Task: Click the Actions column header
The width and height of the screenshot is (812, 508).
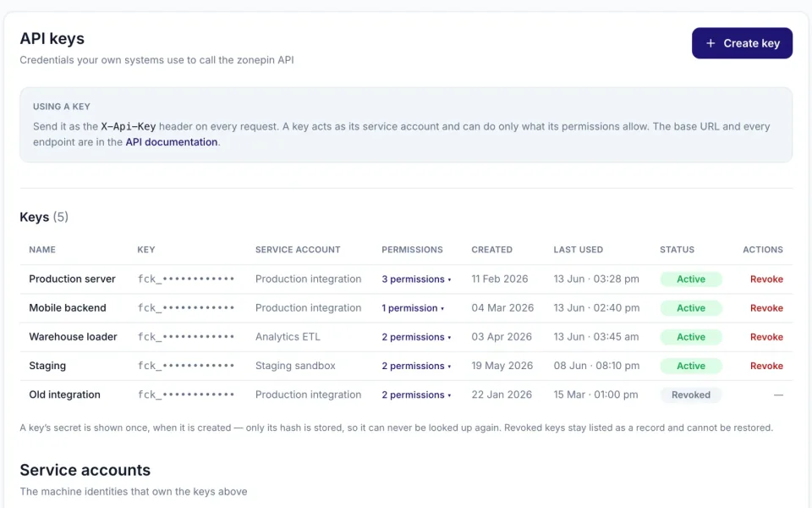Action: (763, 249)
